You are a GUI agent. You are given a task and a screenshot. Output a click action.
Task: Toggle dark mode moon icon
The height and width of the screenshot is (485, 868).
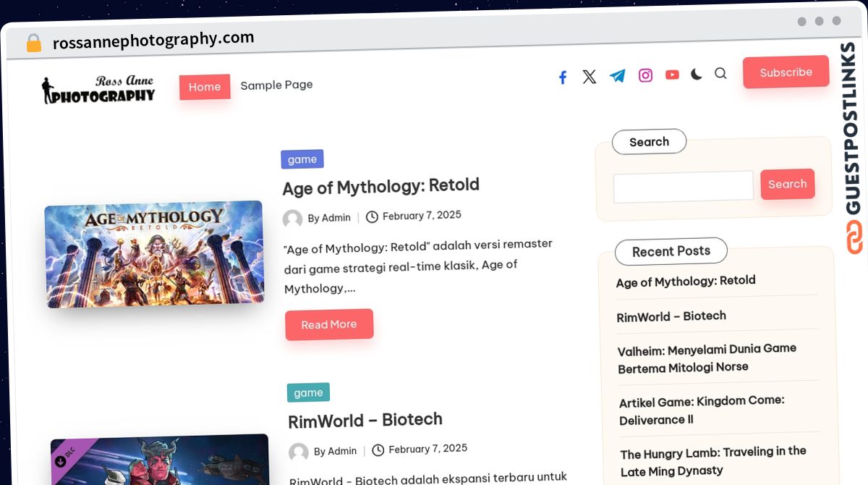point(696,74)
